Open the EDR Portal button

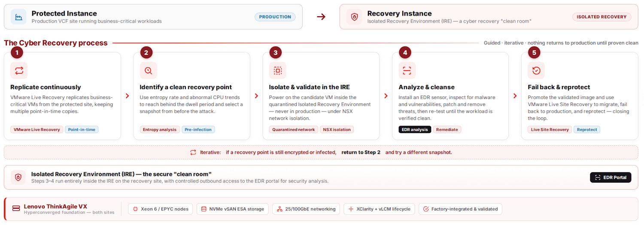pos(611,177)
